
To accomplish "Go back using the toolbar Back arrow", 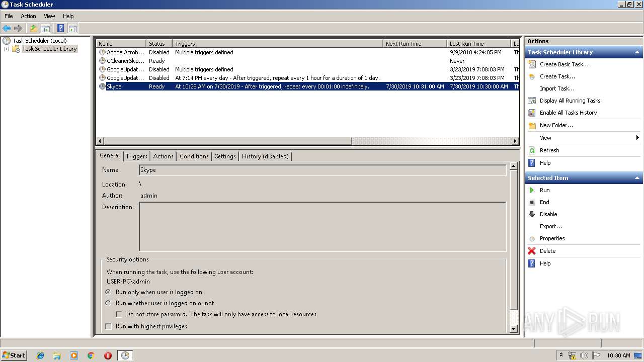I will tap(7, 28).
